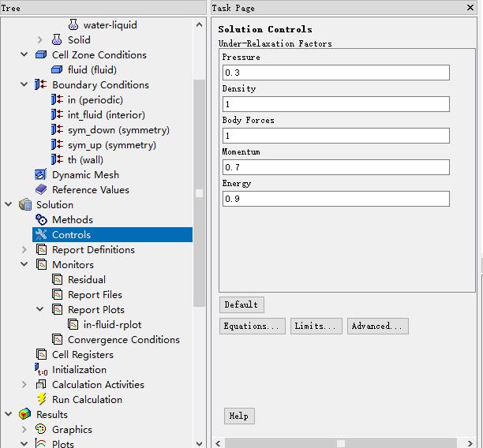Click the Boundary Conditions icon
This screenshot has height=448, width=483.
(x=41, y=84)
